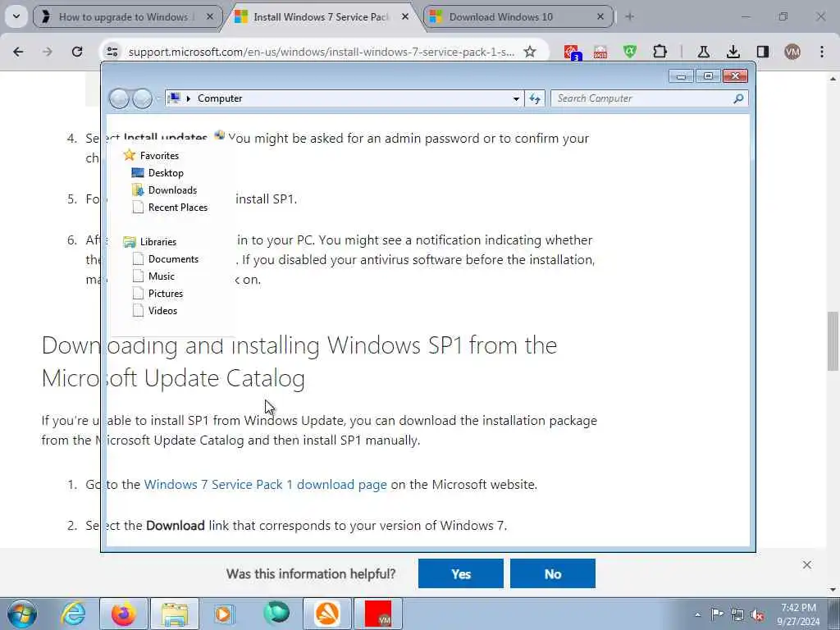Screen dimensions: 840x630
Task: View site information icon in address bar
Action: (112, 52)
